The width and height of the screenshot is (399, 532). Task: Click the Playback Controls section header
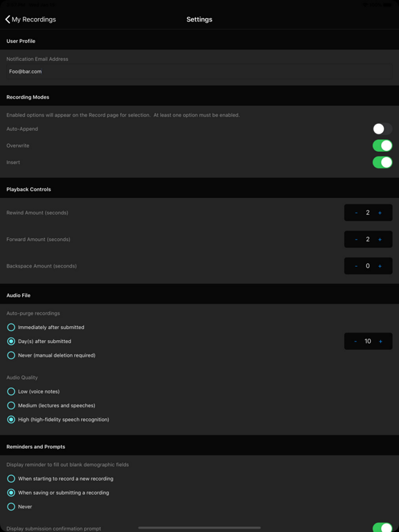click(x=29, y=189)
